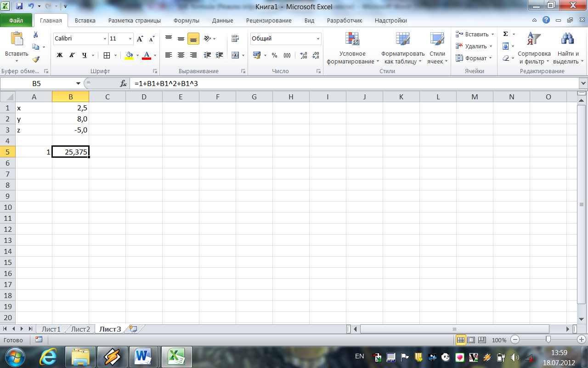Click the Decrease Decimal icon
Viewport: 588px width, 368px height.
(x=316, y=55)
